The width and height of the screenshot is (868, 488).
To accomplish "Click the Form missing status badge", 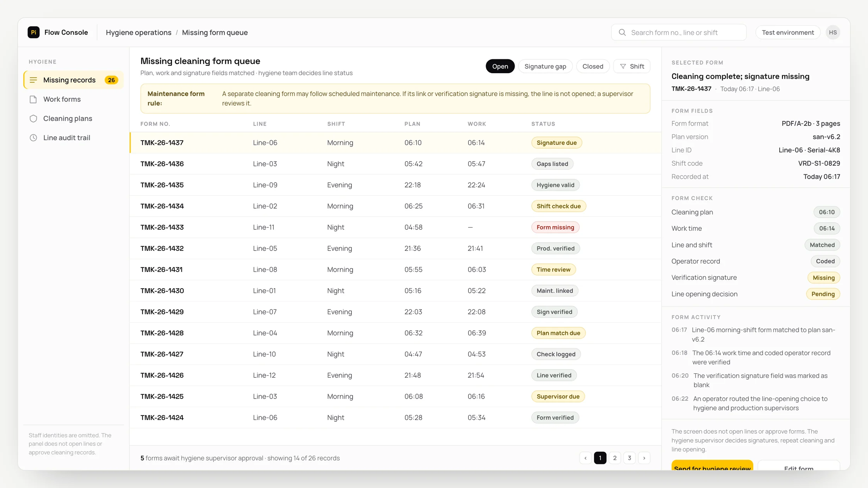I will click(555, 227).
